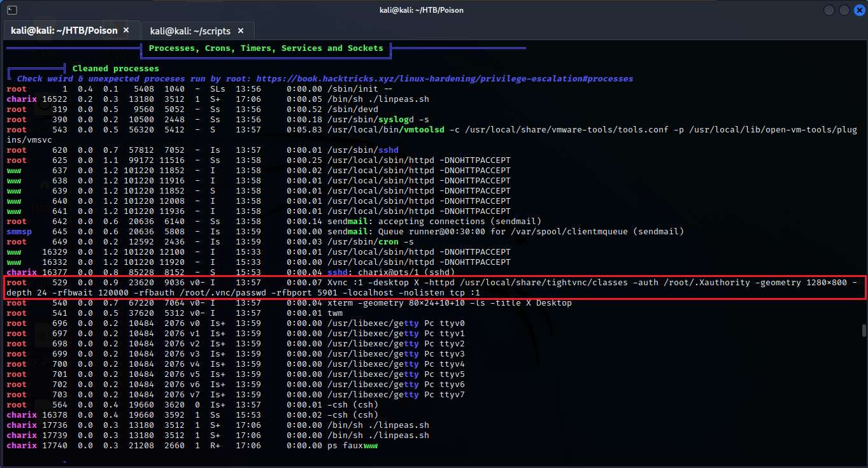Click the 'Cleaned processes' subheading

pyautogui.click(x=115, y=69)
